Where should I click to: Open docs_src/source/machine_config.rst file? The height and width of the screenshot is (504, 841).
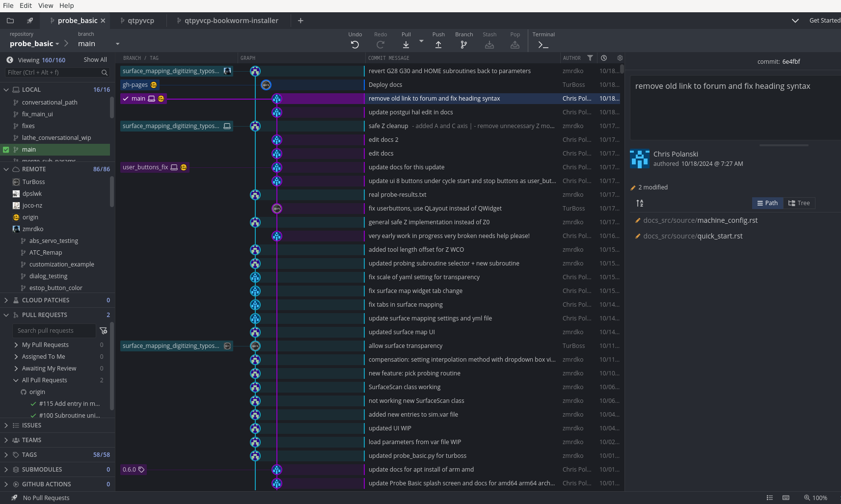[700, 220]
